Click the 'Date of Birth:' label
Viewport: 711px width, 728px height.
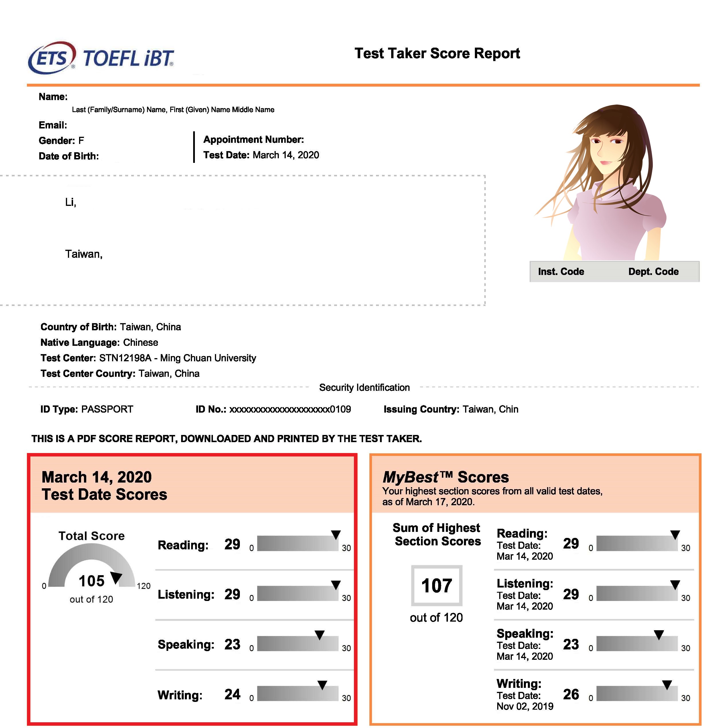[69, 156]
